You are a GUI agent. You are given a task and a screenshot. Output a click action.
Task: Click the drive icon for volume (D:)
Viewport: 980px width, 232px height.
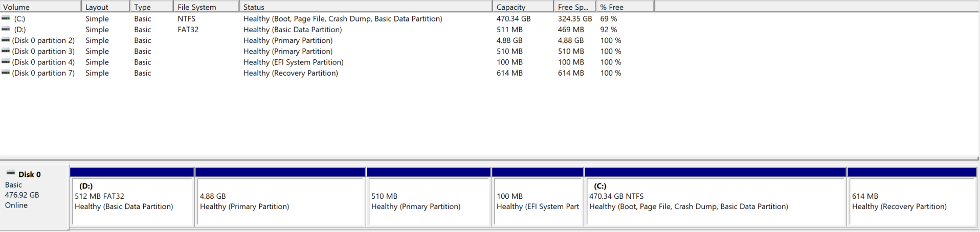coord(6,29)
